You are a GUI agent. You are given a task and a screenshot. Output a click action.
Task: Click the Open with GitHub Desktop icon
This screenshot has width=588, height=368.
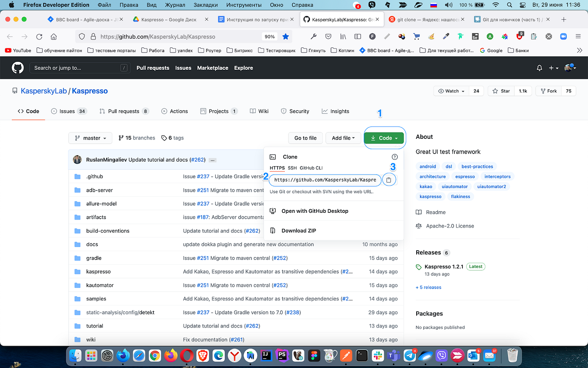(x=273, y=211)
